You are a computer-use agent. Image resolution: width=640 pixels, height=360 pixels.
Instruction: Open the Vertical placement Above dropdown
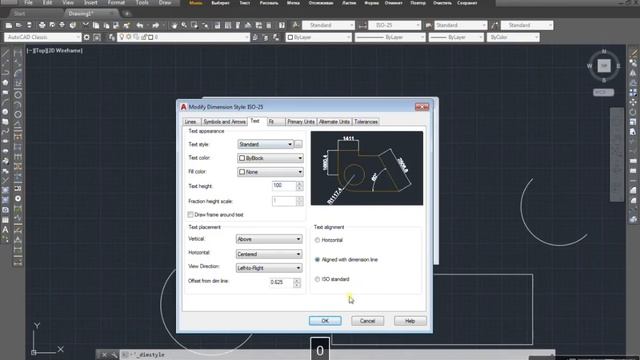pyautogui.click(x=269, y=239)
